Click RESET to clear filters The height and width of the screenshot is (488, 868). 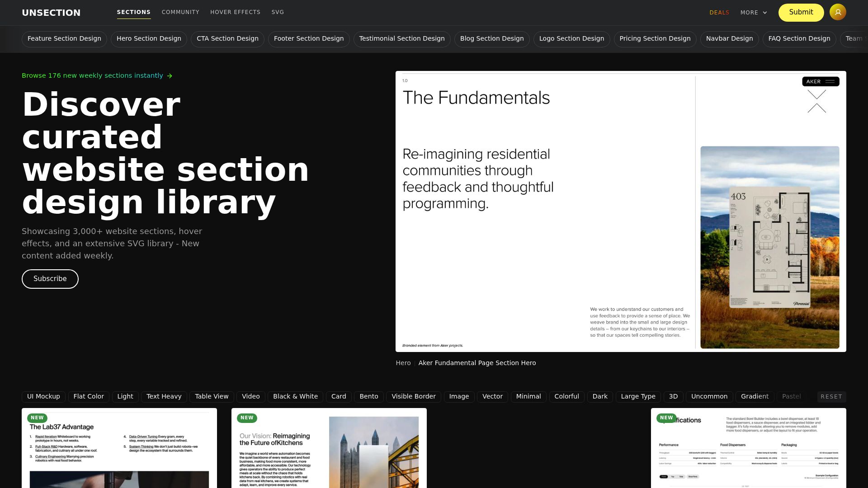pos(831,397)
